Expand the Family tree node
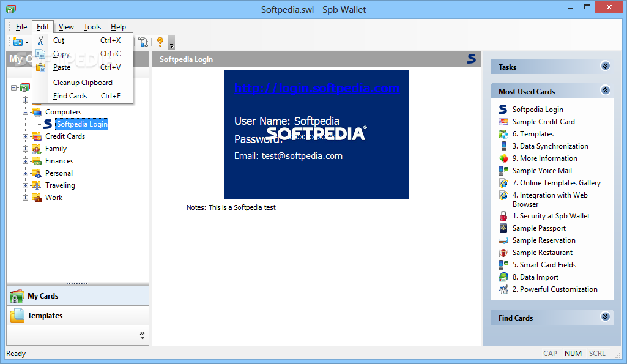The width and height of the screenshot is (627, 364). click(x=25, y=149)
